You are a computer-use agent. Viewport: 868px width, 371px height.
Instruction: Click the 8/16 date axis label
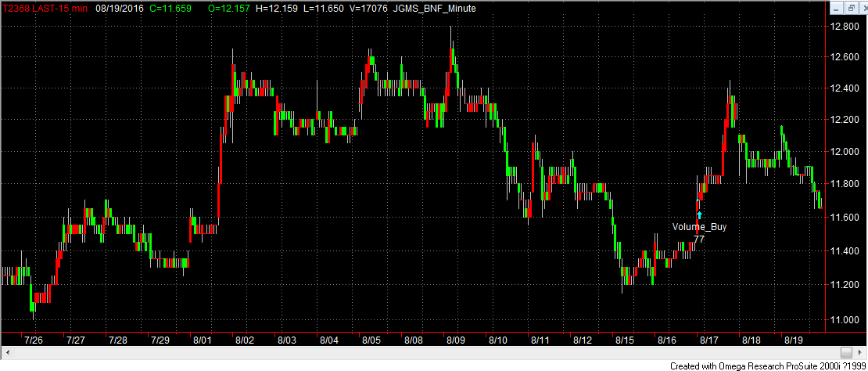tap(666, 340)
